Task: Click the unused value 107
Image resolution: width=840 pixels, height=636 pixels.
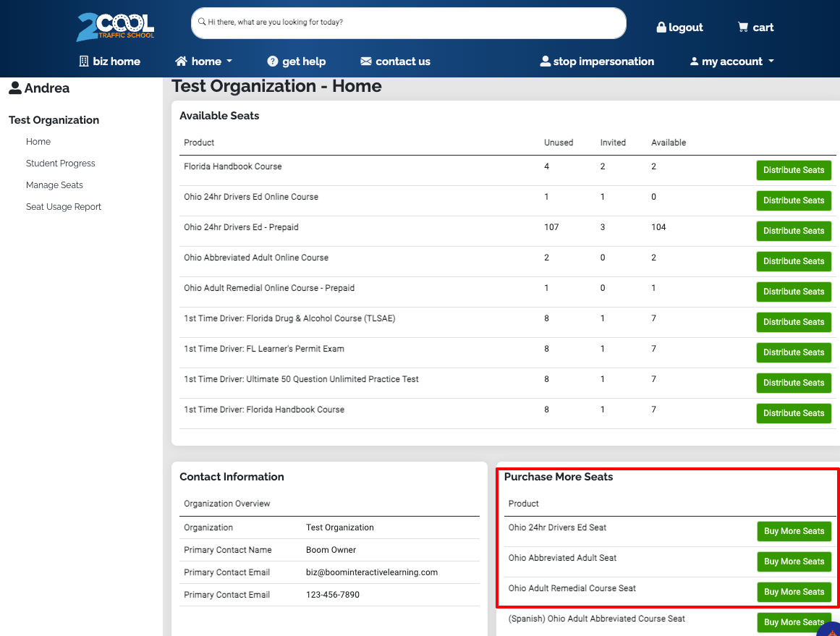Action: (551, 227)
